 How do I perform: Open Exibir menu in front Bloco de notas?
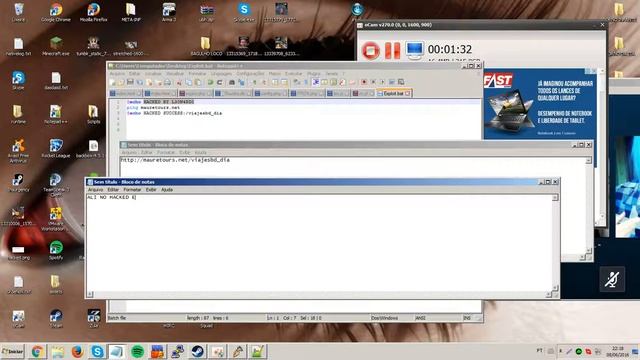[x=151, y=190]
